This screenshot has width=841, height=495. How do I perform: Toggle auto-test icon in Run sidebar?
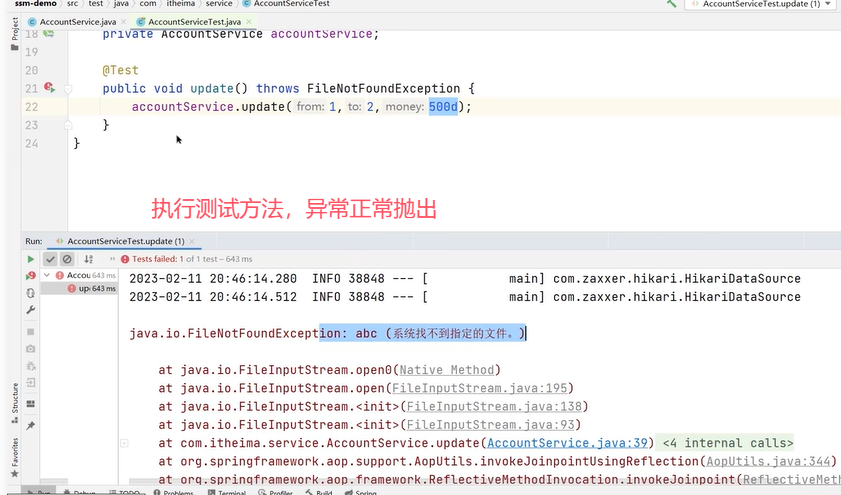(x=31, y=293)
